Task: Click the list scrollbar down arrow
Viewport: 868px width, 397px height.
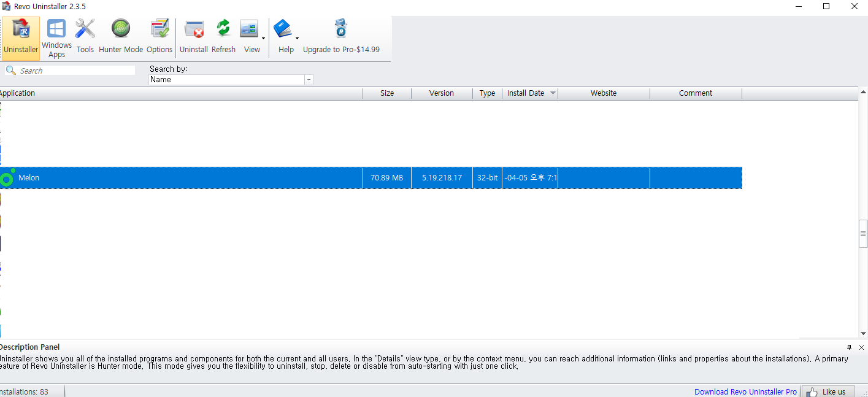Action: (x=863, y=333)
